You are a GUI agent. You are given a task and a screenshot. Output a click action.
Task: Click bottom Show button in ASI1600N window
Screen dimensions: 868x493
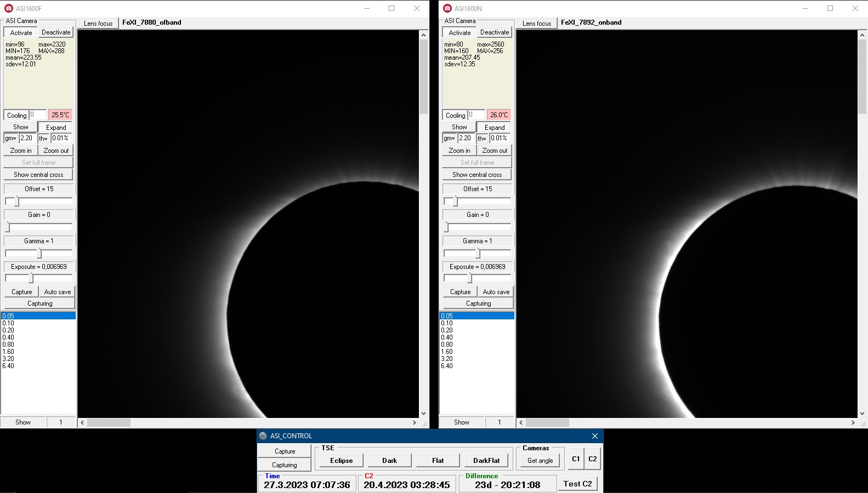pos(462,422)
